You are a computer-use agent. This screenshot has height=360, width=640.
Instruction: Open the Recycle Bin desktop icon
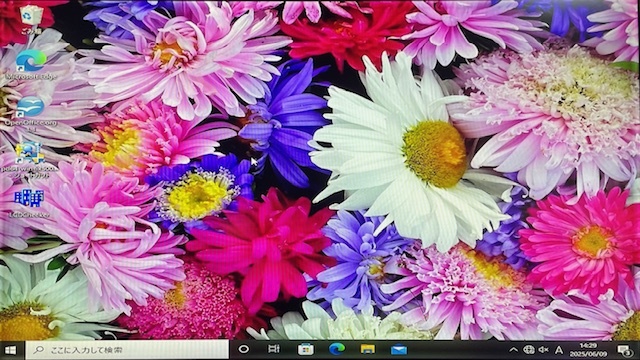(x=31, y=20)
